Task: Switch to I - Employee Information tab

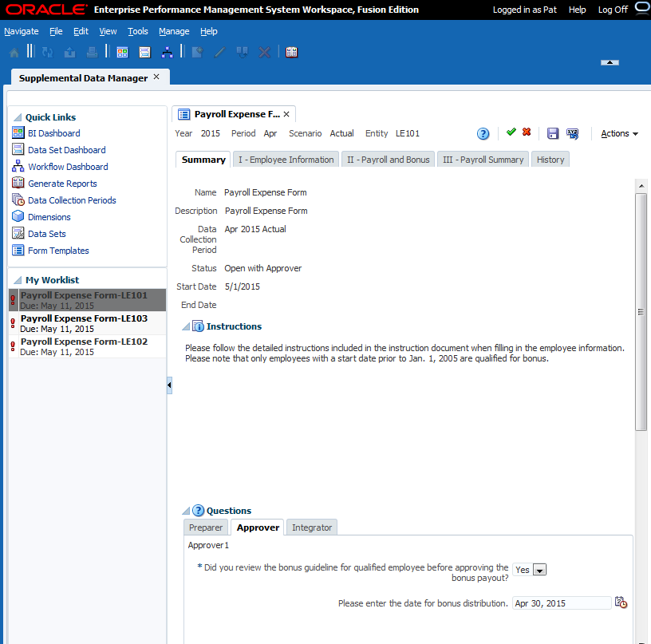Action: (286, 160)
